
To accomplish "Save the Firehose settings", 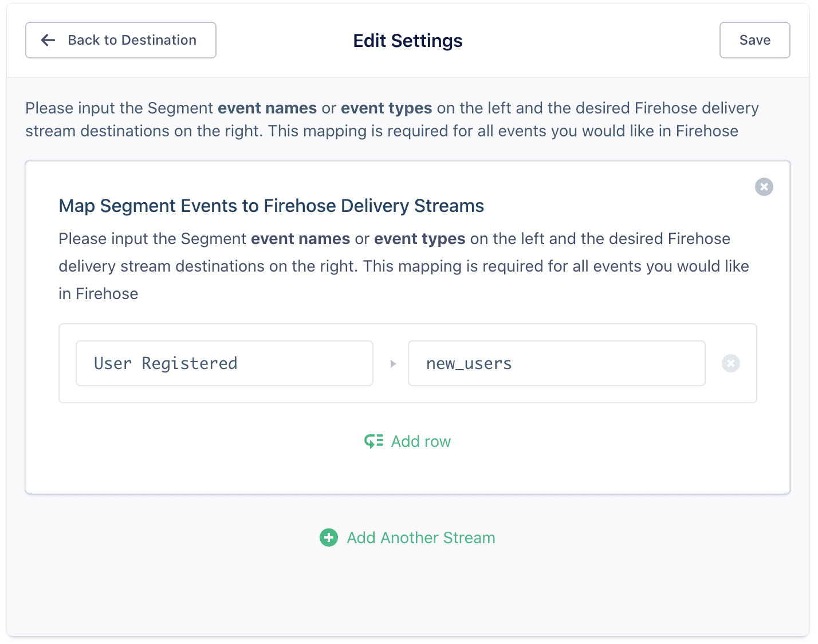I will (x=754, y=40).
